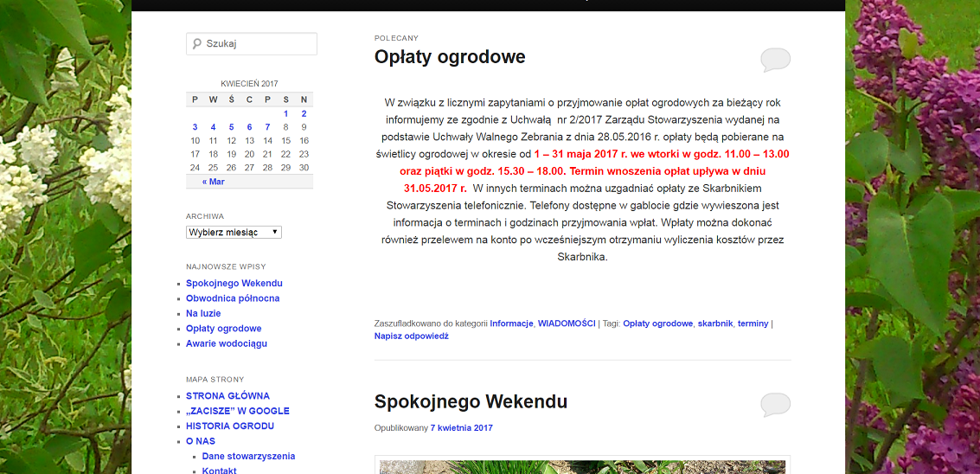Select day 7 in the calendar
This screenshot has height=474, width=980.
coord(267,127)
